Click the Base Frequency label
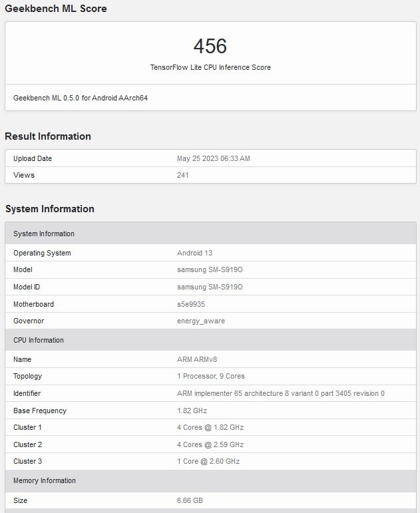 (x=40, y=411)
